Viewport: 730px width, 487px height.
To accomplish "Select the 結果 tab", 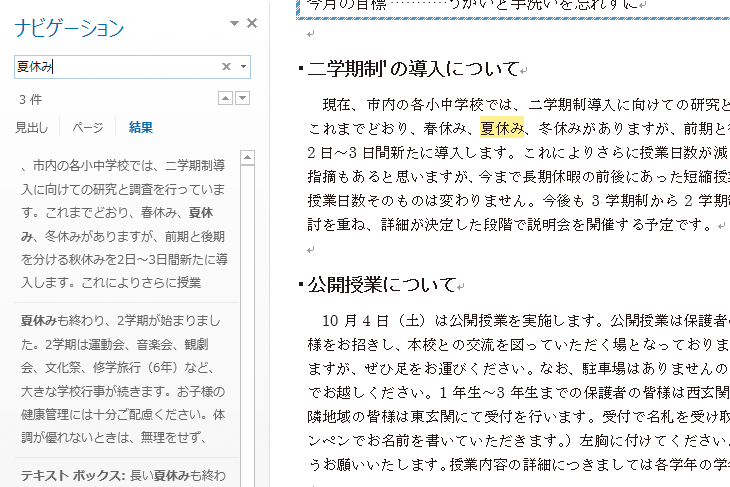I will (x=141, y=127).
